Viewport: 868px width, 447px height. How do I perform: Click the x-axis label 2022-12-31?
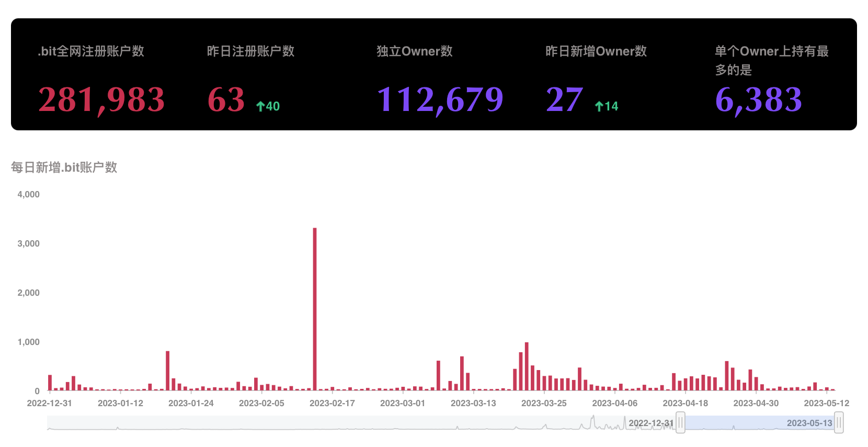pos(50,403)
